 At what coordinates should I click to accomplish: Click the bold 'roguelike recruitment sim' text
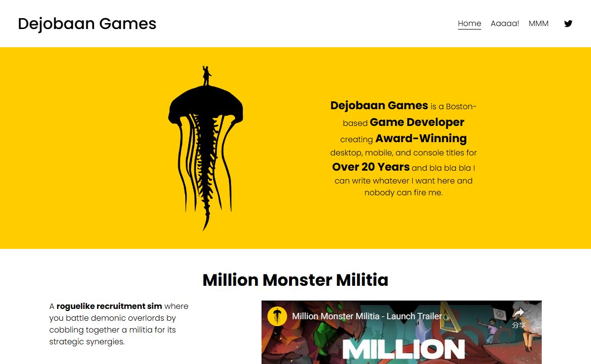tap(109, 306)
